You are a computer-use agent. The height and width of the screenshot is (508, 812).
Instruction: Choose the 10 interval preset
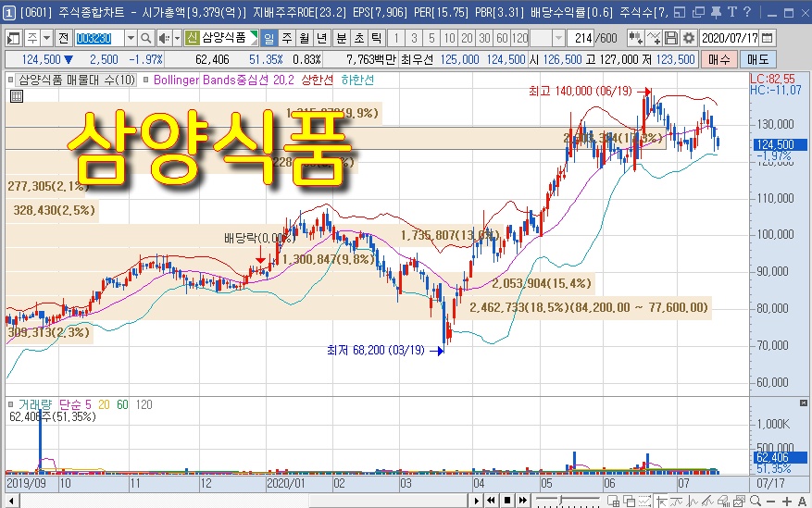coord(449,38)
